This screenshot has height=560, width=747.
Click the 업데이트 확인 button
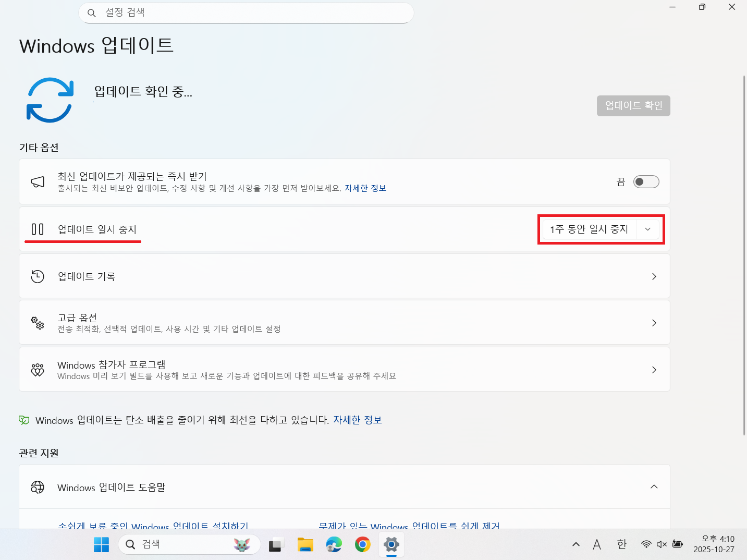point(633,106)
